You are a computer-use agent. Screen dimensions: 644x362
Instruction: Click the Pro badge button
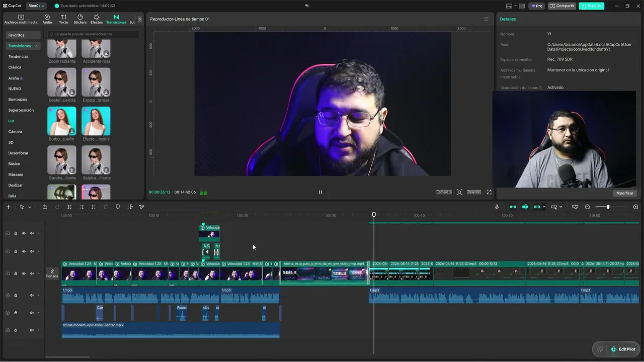click(536, 6)
